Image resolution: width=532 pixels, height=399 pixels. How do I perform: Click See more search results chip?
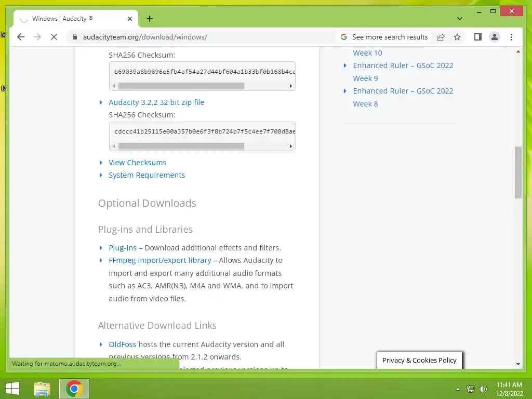click(x=384, y=37)
